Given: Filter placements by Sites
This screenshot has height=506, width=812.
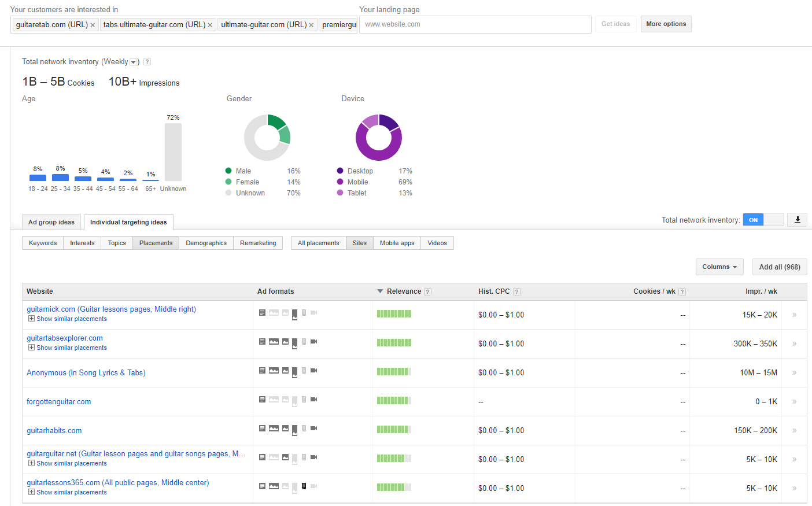Looking at the screenshot, I should click(360, 243).
